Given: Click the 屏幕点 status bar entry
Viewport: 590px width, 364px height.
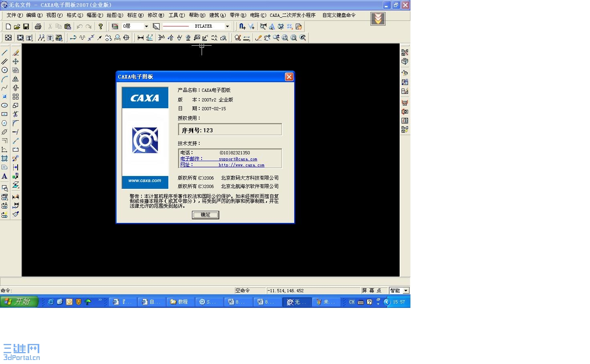Looking at the screenshot, I should 372,290.
